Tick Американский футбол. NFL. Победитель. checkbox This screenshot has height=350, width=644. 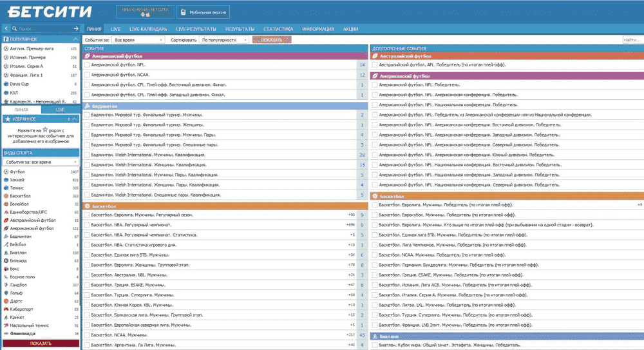[375, 84]
